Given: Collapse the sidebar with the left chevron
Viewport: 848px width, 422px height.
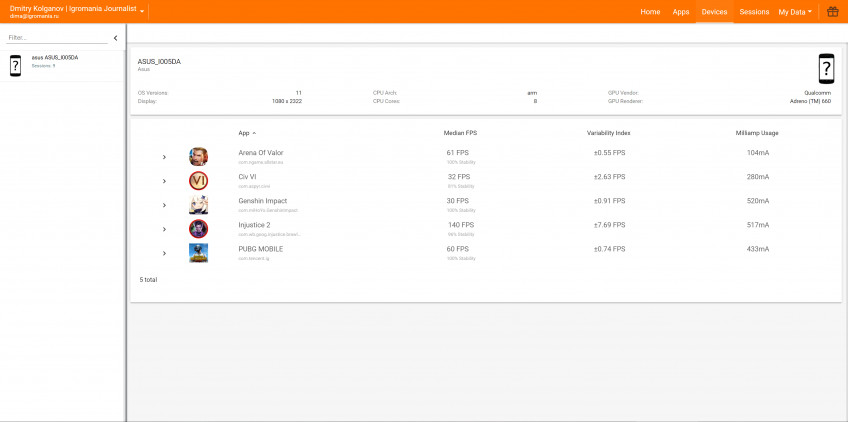Looking at the screenshot, I should click(115, 38).
